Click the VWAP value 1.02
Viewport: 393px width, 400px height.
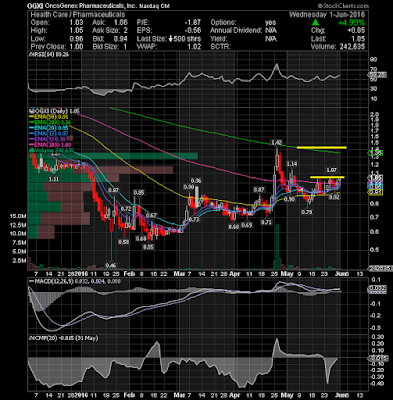[194, 47]
